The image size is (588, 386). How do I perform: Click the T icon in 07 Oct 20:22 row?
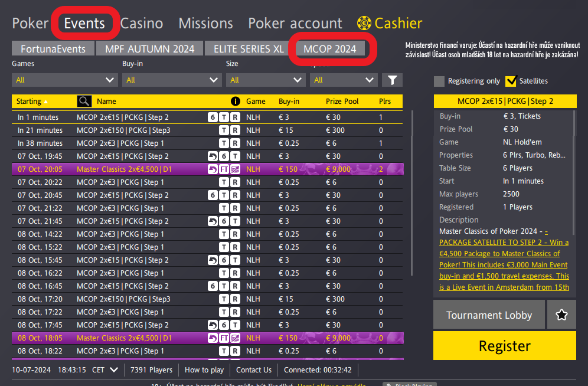point(224,182)
